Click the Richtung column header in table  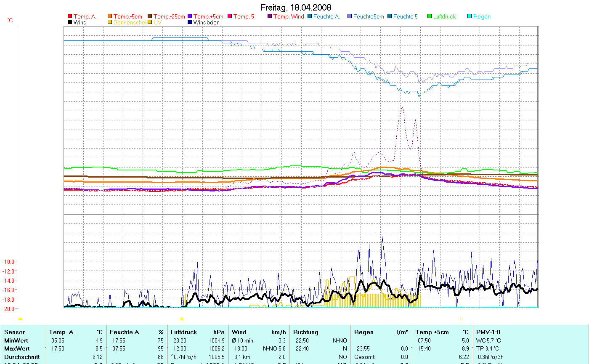pos(306,332)
